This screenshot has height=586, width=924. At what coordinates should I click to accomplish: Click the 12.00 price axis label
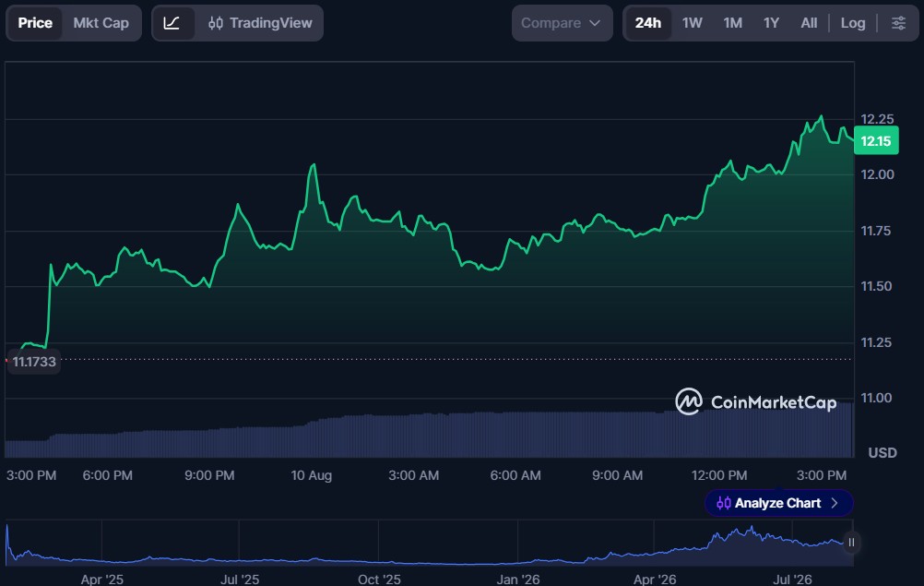click(878, 174)
